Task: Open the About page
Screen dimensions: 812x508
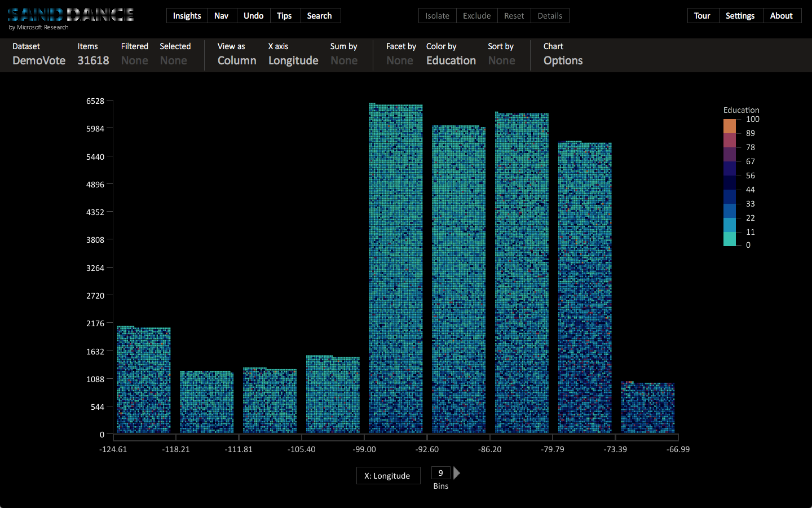Action: (x=781, y=16)
